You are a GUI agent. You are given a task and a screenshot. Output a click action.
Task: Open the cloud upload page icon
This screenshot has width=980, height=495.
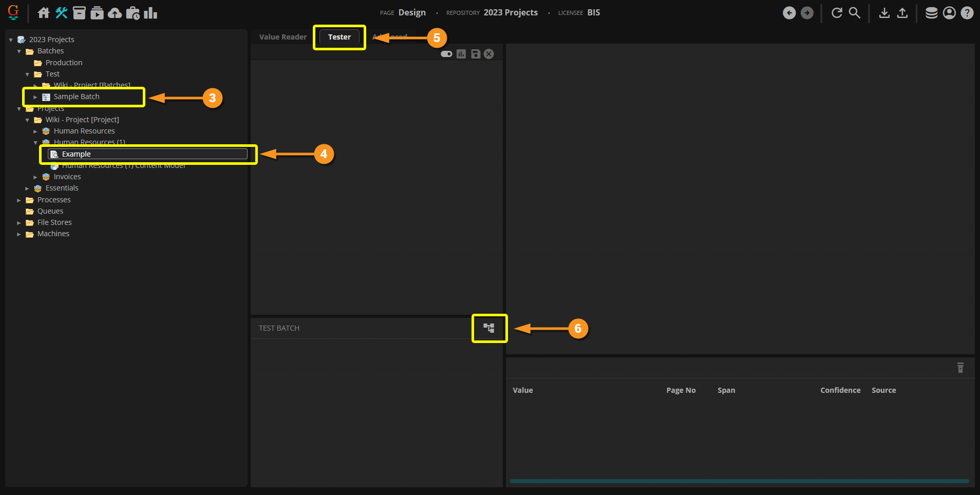tap(115, 13)
